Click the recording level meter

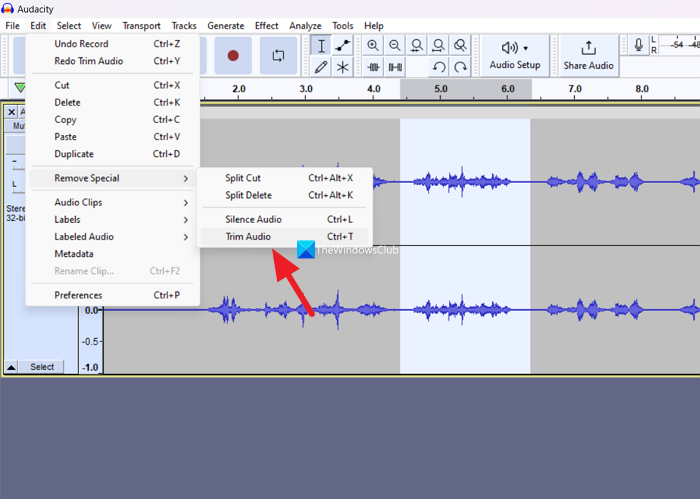click(679, 45)
